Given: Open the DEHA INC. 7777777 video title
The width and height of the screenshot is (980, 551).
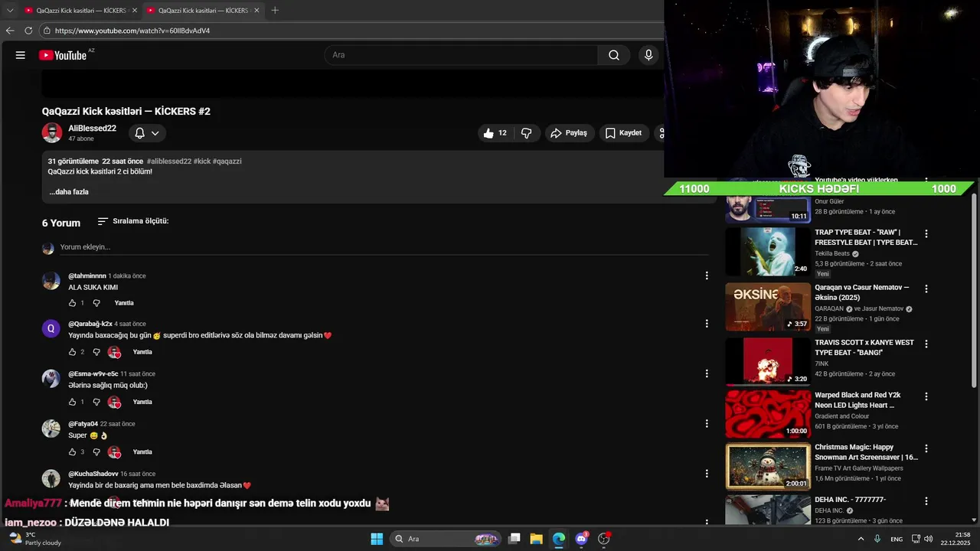Looking at the screenshot, I should click(850, 500).
